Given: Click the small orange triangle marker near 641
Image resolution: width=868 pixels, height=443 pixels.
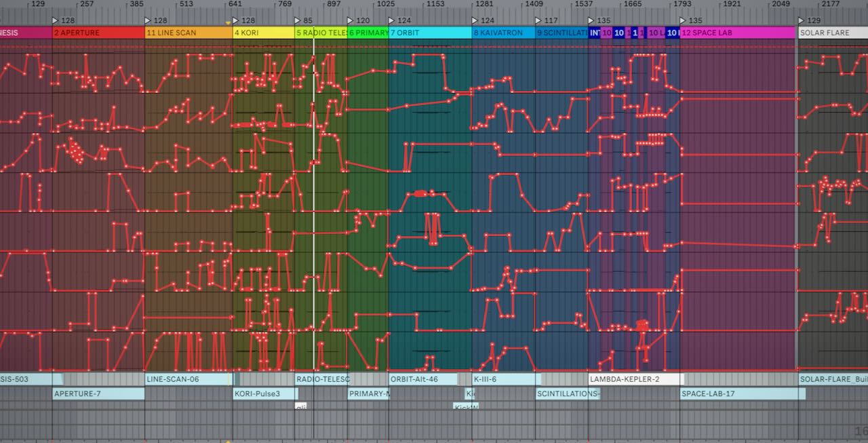Looking at the screenshot, I should pos(228,23).
